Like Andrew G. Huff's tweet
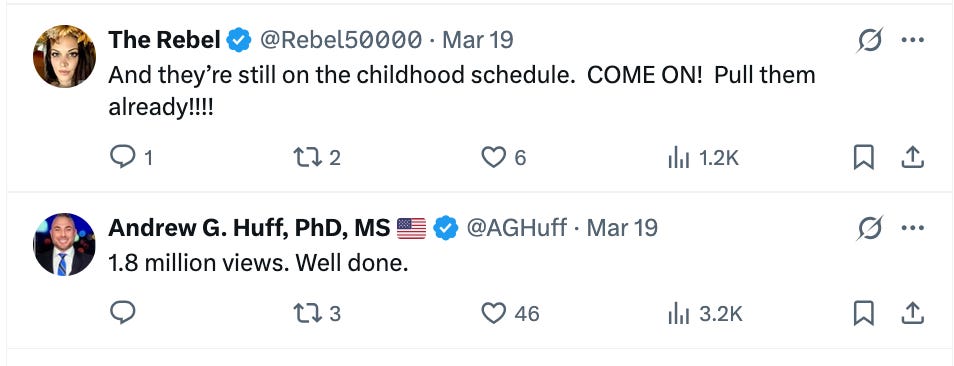954x366 pixels. tap(510, 314)
